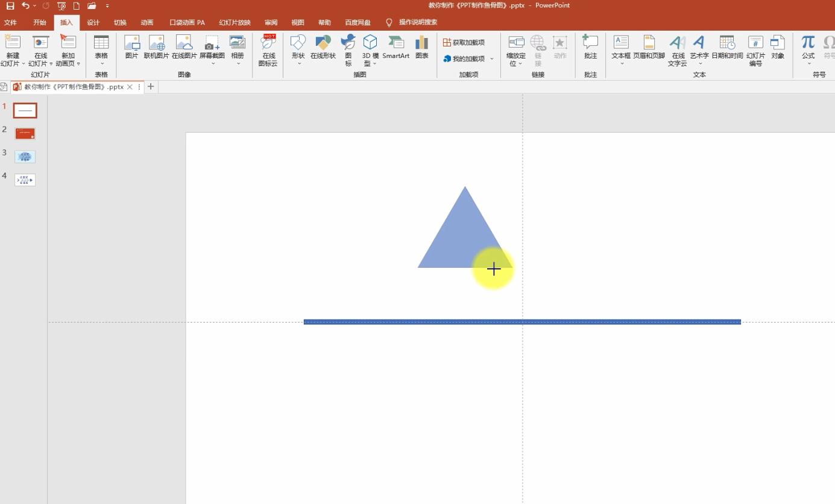Screen dimensions: 835x504
Task: Switch to the 开始 Home tab
Action: (x=40, y=23)
